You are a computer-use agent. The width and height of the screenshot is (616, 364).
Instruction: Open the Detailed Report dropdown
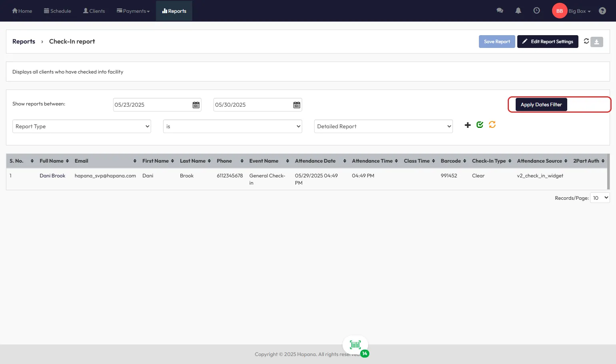click(x=383, y=126)
